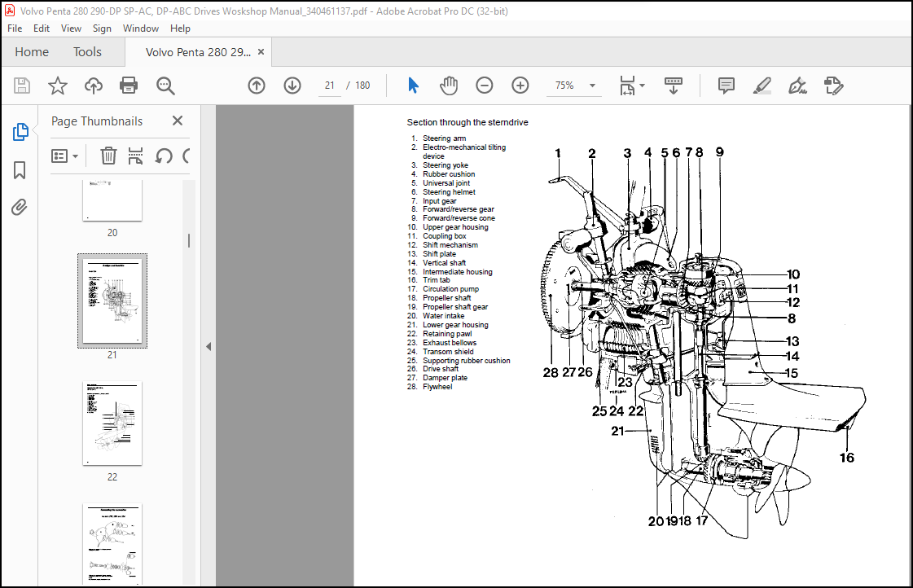
Task: Go to previous page with up arrow
Action: [257, 86]
